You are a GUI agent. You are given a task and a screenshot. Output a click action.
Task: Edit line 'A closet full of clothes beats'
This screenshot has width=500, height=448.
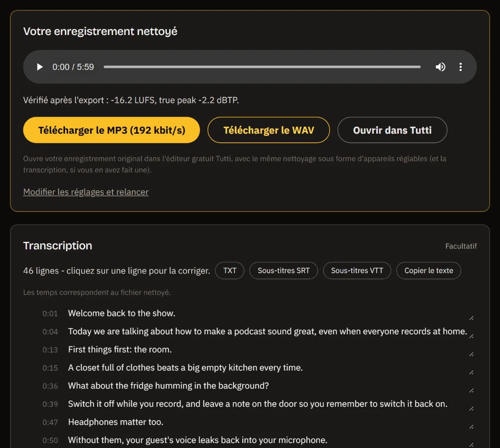[x=270, y=368]
